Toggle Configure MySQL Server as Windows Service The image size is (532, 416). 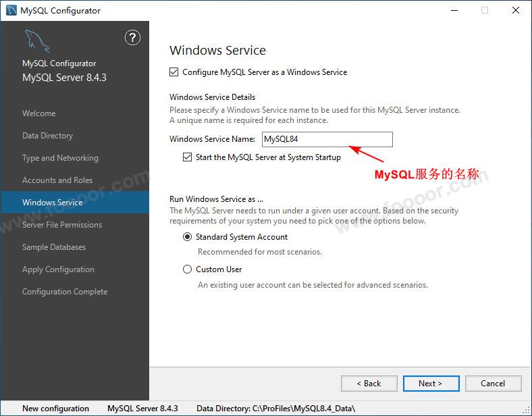pyautogui.click(x=174, y=72)
